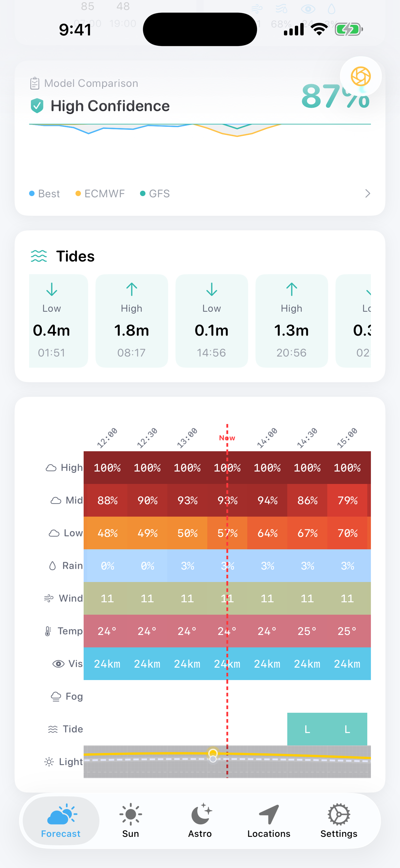The height and width of the screenshot is (868, 400).
Task: Tap the Wind row label icon
Action: [x=49, y=598]
